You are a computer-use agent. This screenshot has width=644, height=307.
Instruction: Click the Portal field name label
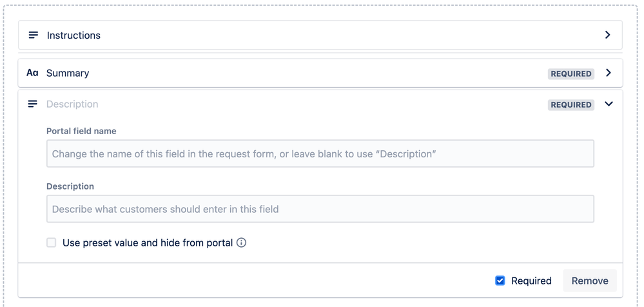81,131
